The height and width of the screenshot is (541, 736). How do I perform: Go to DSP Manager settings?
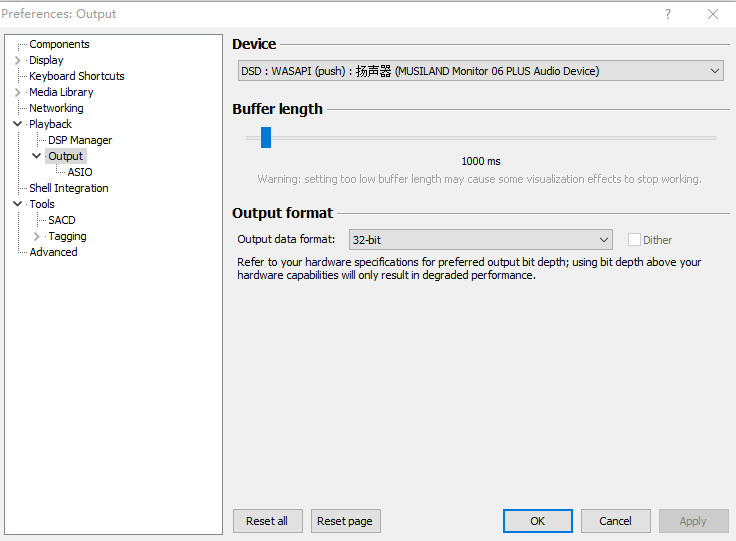(80, 140)
